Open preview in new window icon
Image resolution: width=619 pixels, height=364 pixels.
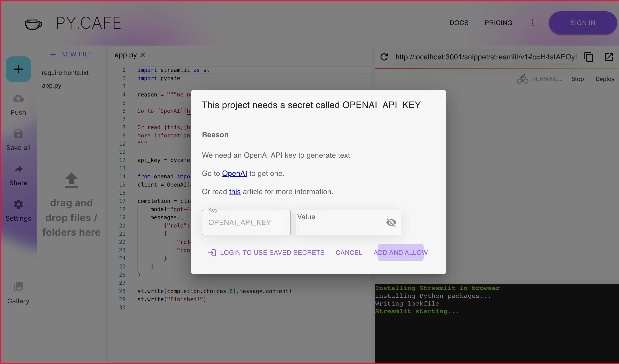[609, 57]
